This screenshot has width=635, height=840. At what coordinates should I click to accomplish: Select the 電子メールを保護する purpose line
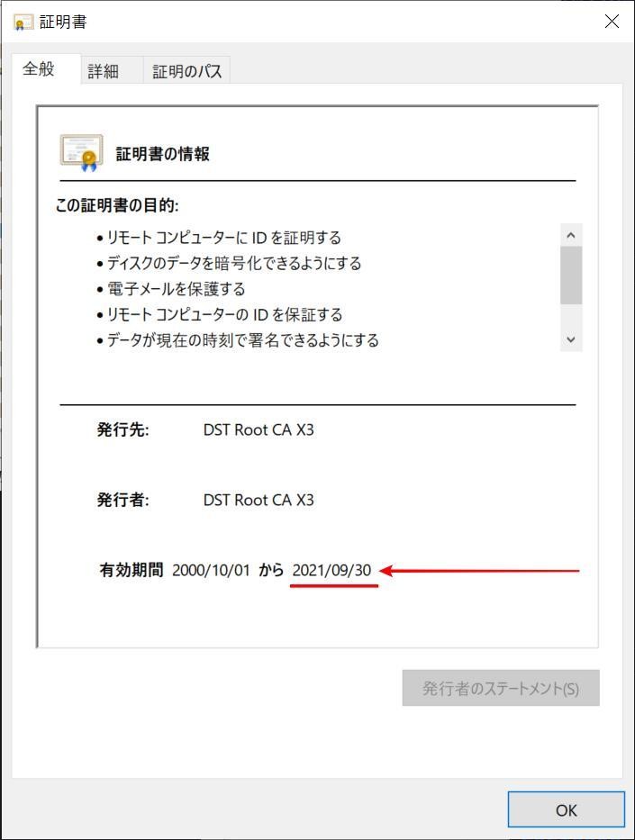click(171, 289)
